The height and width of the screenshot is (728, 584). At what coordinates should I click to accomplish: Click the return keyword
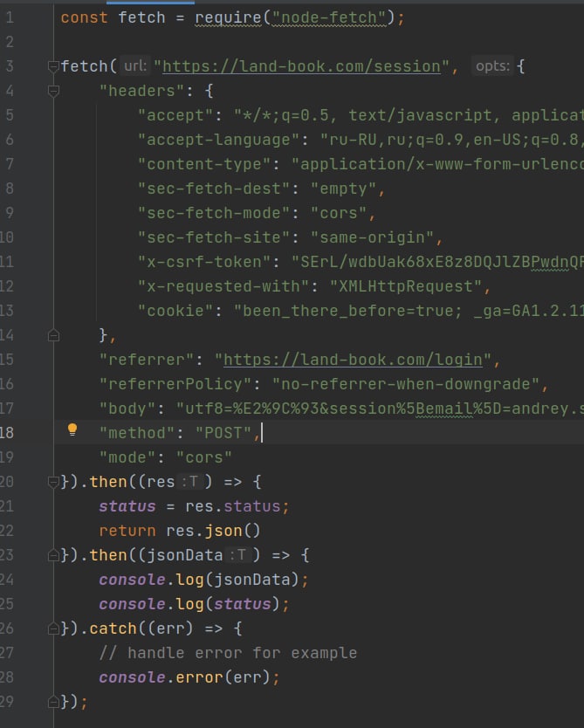pos(127,531)
